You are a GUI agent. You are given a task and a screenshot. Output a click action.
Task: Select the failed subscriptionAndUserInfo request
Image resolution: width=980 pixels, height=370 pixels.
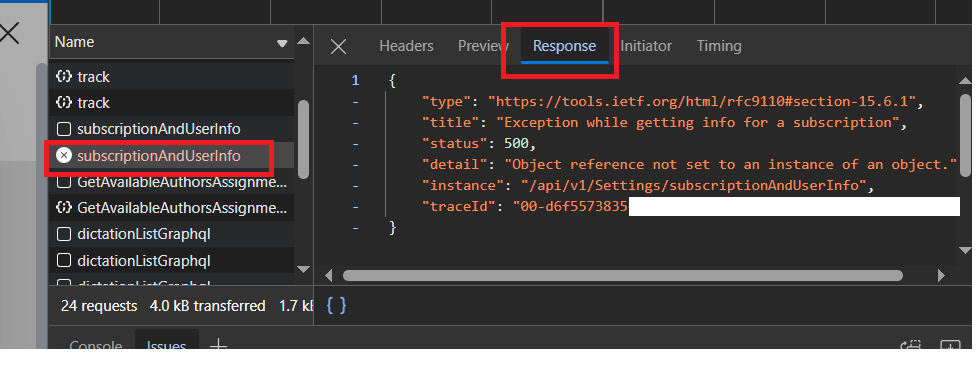pyautogui.click(x=158, y=156)
